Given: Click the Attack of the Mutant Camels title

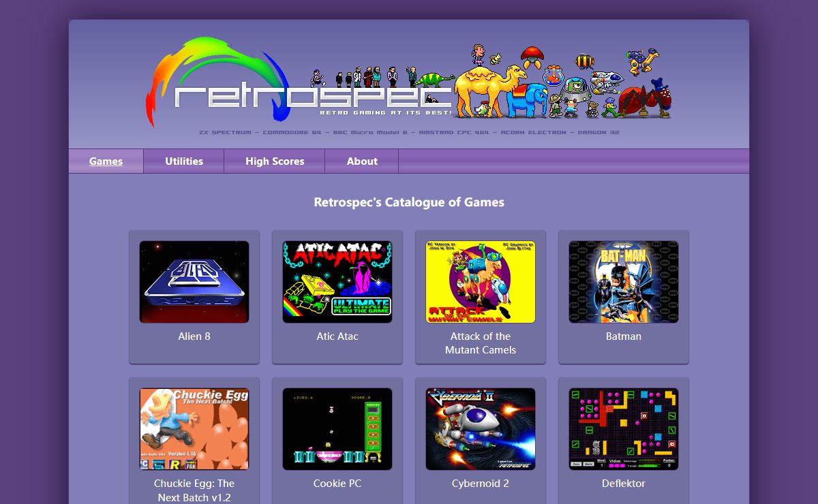Looking at the screenshot, I should 481,343.
